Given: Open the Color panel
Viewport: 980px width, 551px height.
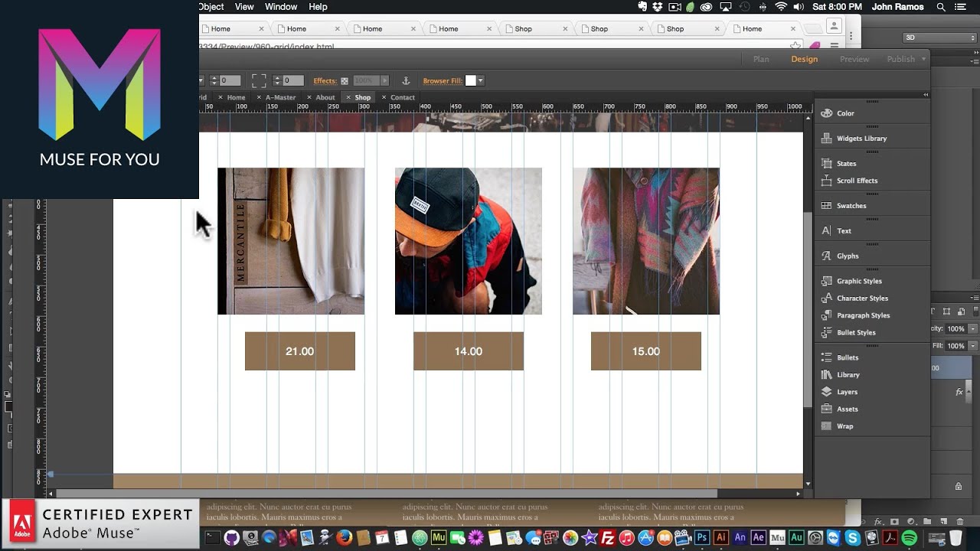Looking at the screenshot, I should [x=845, y=112].
